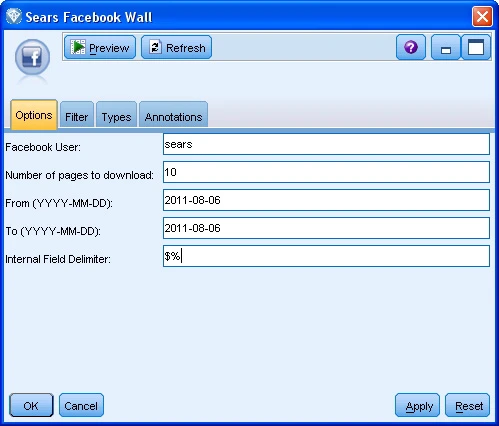This screenshot has height=426, width=499.
Task: Maximize the dialog using the toolbar maximize icon
Action: [x=476, y=47]
